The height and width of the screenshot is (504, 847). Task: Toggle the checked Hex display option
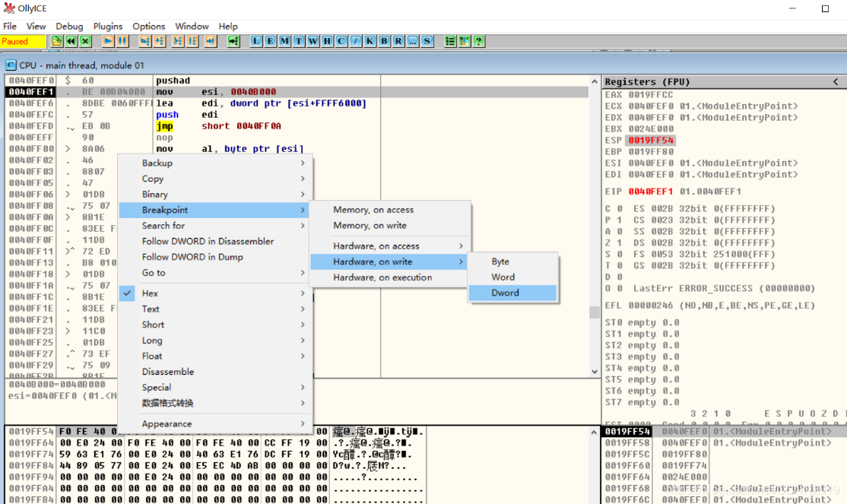click(215, 293)
